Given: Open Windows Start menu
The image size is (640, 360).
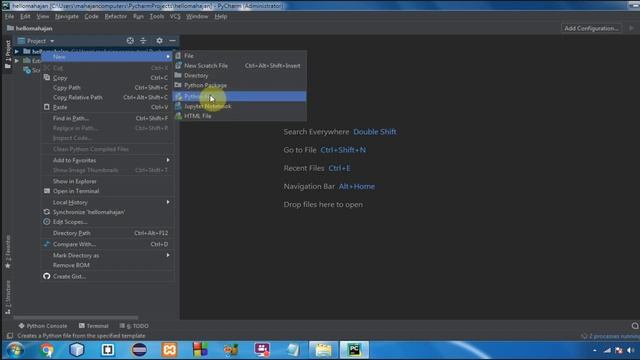Looking at the screenshot, I should [15, 350].
